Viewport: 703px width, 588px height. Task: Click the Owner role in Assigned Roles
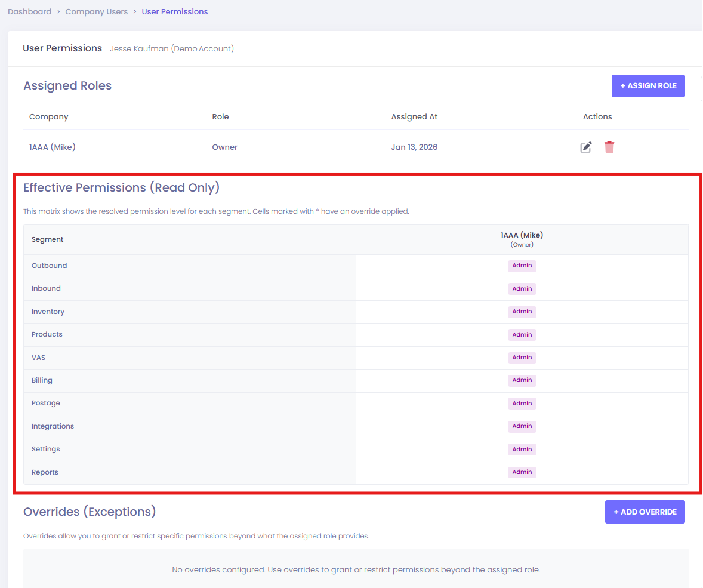pyautogui.click(x=224, y=147)
